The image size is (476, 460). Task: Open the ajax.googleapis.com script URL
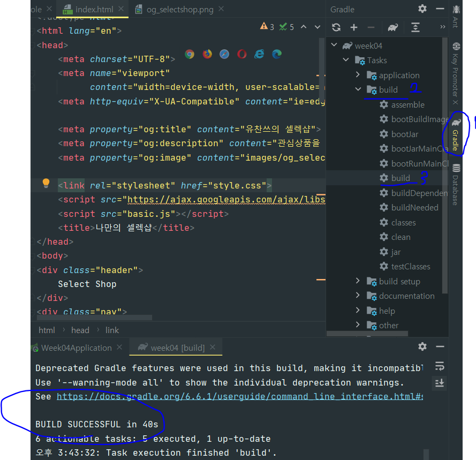[x=226, y=200]
